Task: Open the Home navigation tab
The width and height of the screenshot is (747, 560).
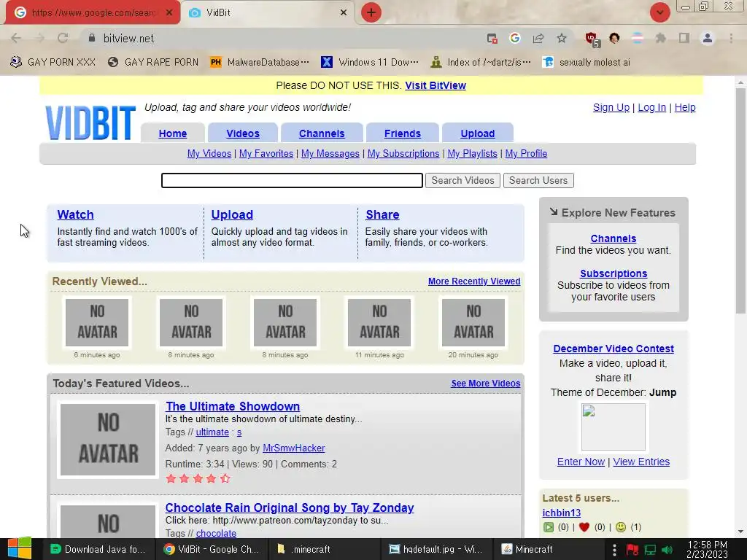Action: [x=172, y=134]
